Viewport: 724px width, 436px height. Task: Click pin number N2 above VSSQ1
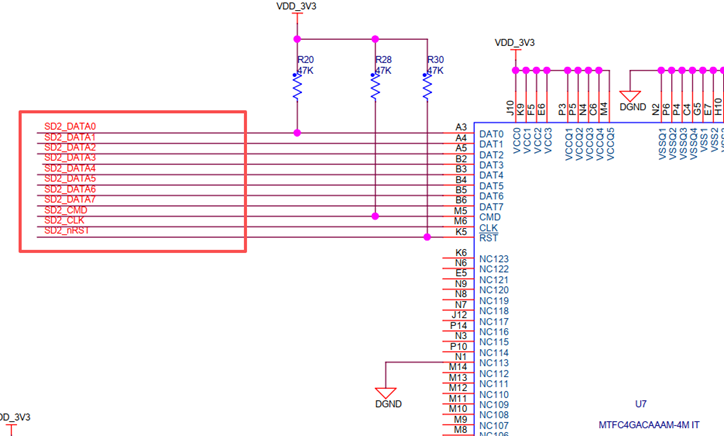(656, 109)
